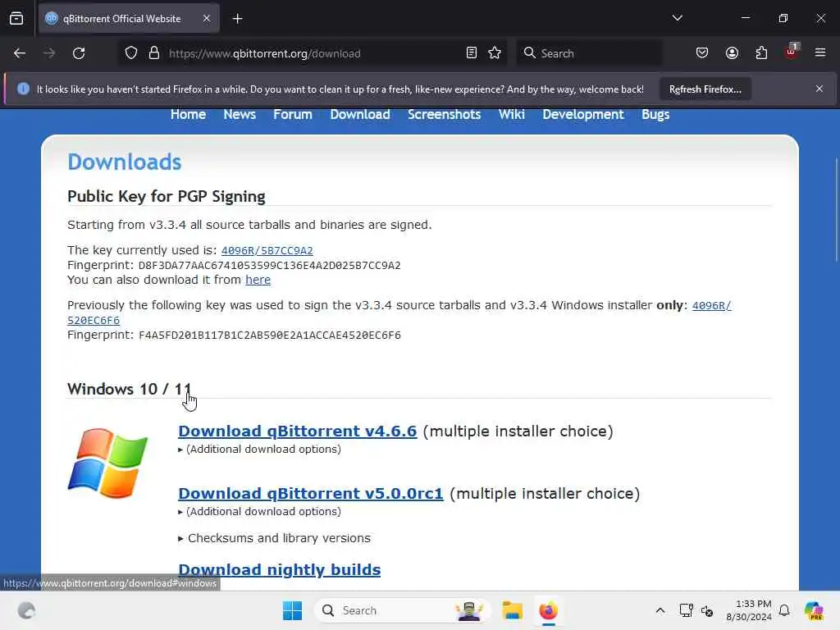Open Firefox recent browsing tab overview icon
The height and width of the screenshot is (630, 840).
(x=16, y=19)
